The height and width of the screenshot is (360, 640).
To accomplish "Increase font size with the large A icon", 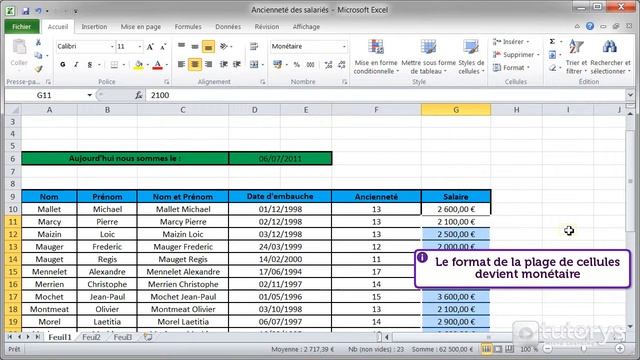I will tap(150, 47).
